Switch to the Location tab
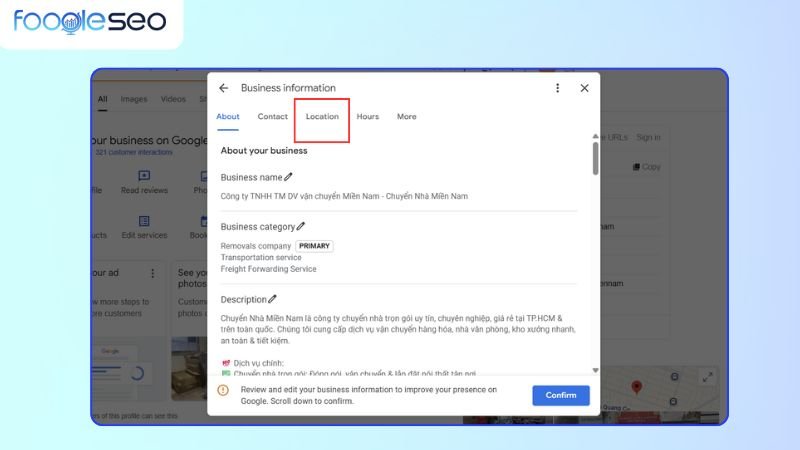The image size is (800, 450). [322, 117]
